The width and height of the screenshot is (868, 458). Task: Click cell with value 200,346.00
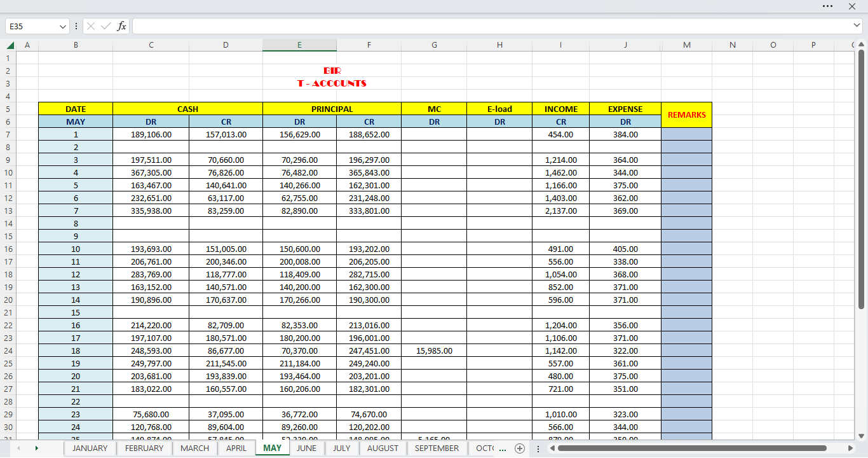(226, 261)
